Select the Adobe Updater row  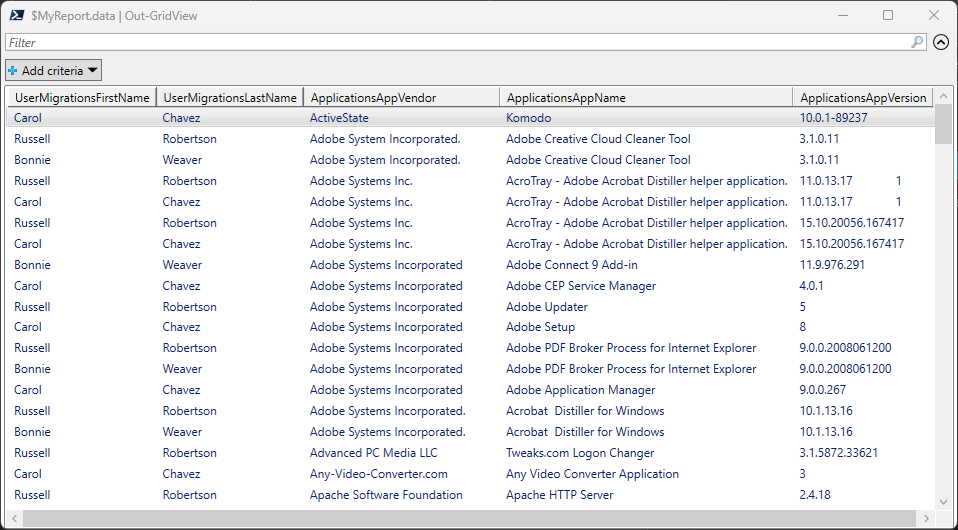pos(470,306)
